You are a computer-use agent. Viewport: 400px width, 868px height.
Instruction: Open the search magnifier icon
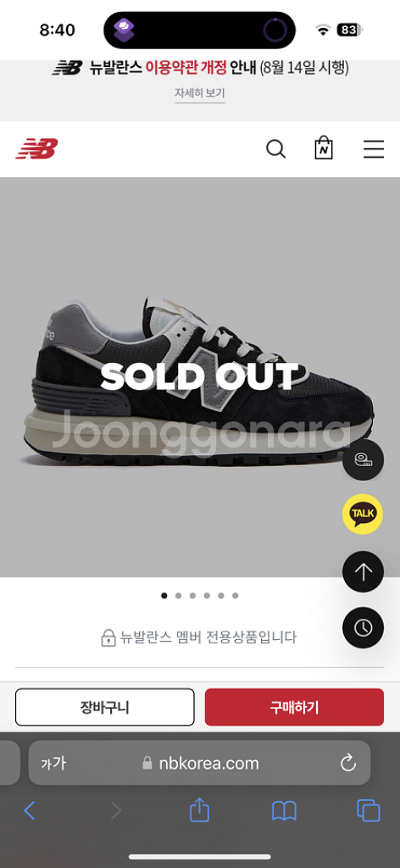tap(275, 149)
